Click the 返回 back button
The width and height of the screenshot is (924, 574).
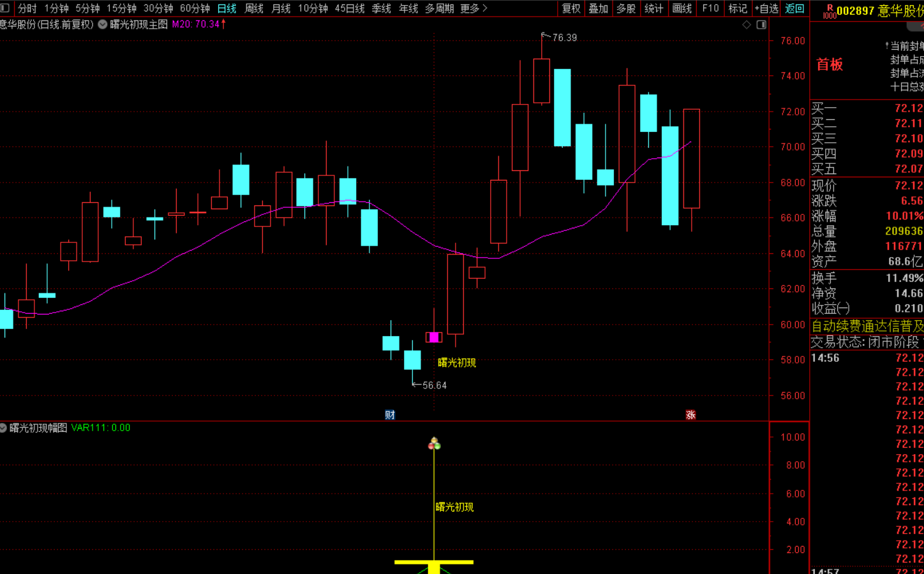(794, 8)
